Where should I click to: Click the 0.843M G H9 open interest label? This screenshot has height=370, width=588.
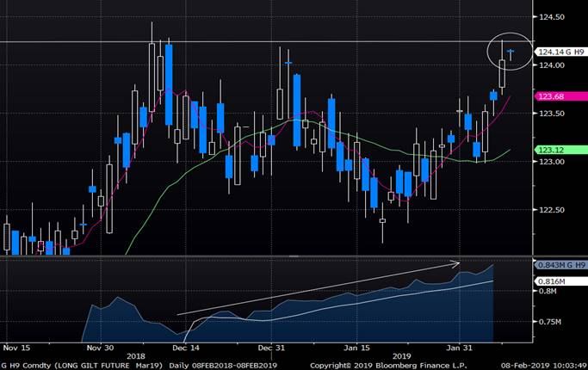[x=561, y=265]
